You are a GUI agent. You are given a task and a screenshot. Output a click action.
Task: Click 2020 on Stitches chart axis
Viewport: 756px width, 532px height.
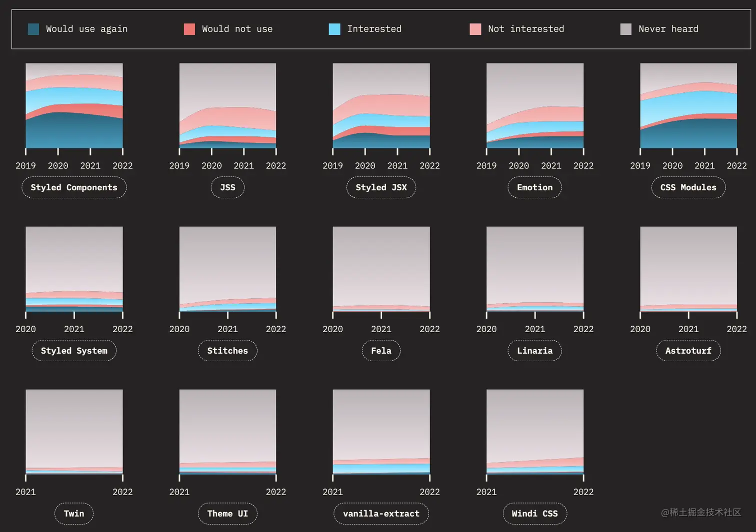coord(179,329)
